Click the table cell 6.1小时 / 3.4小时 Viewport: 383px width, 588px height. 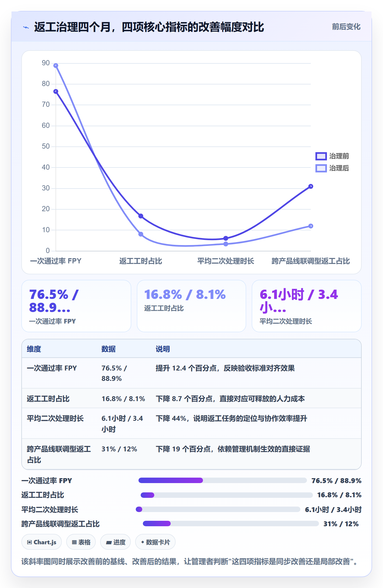tap(122, 424)
